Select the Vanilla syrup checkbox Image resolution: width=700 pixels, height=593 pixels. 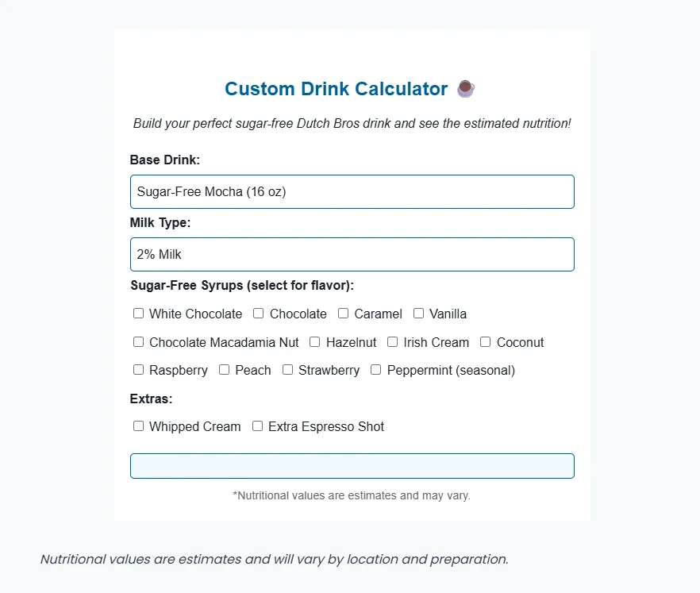418,314
